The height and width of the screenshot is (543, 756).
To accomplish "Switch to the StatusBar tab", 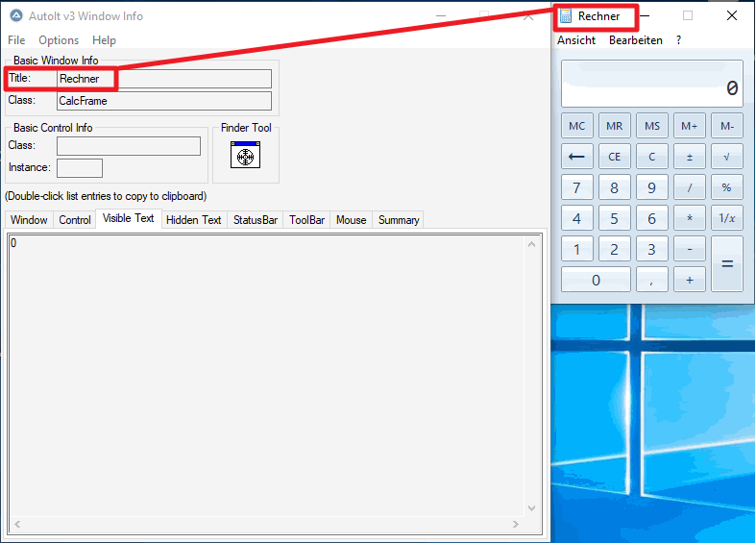I will tap(256, 220).
